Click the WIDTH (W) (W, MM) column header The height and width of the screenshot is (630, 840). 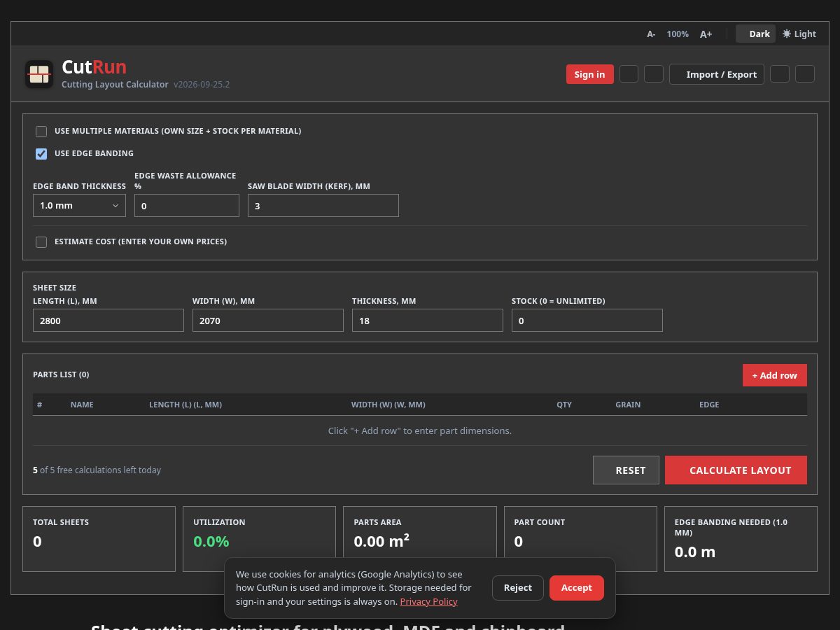388,405
